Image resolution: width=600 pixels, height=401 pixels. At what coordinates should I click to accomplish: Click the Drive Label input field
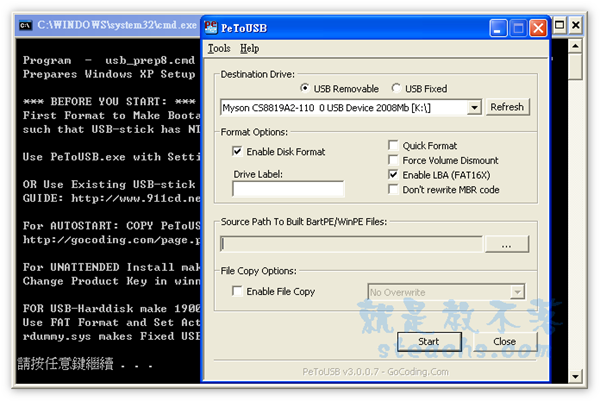[288, 189]
